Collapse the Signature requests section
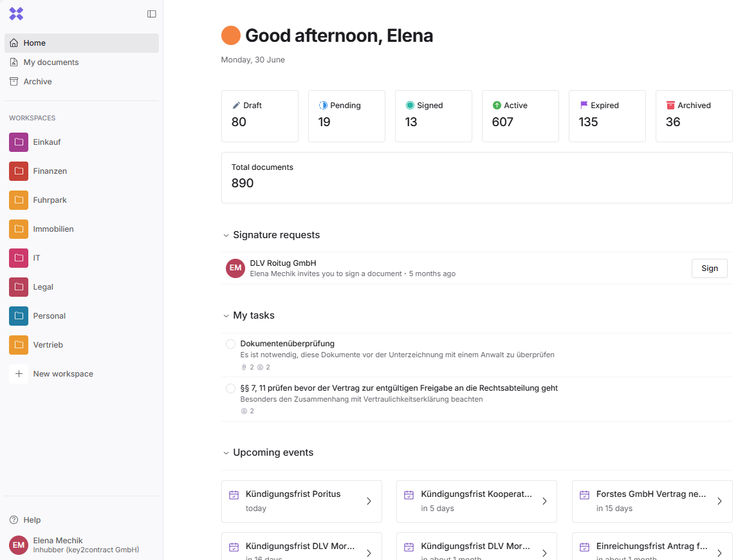The image size is (756, 560). 226,236
